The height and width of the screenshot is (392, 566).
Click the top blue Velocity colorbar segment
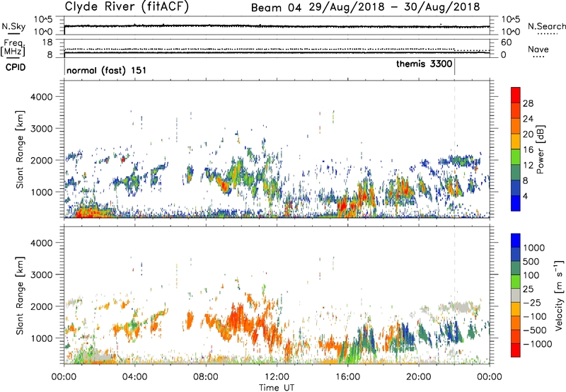click(x=516, y=241)
